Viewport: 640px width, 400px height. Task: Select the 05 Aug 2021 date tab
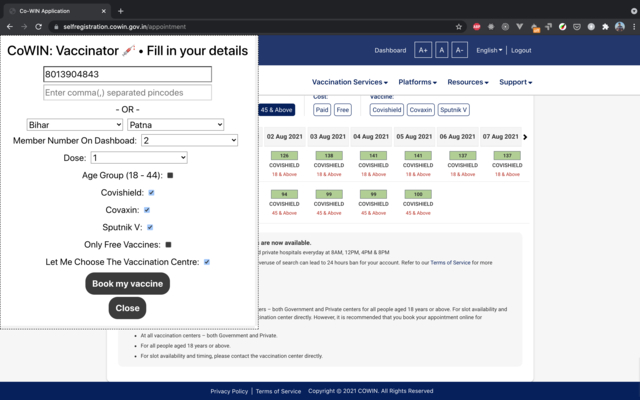point(414,137)
